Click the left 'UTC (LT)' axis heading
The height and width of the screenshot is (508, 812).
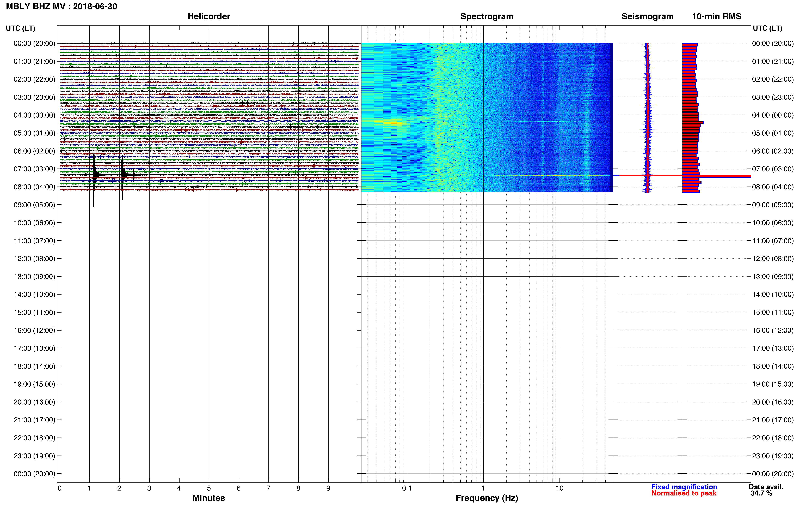point(21,28)
